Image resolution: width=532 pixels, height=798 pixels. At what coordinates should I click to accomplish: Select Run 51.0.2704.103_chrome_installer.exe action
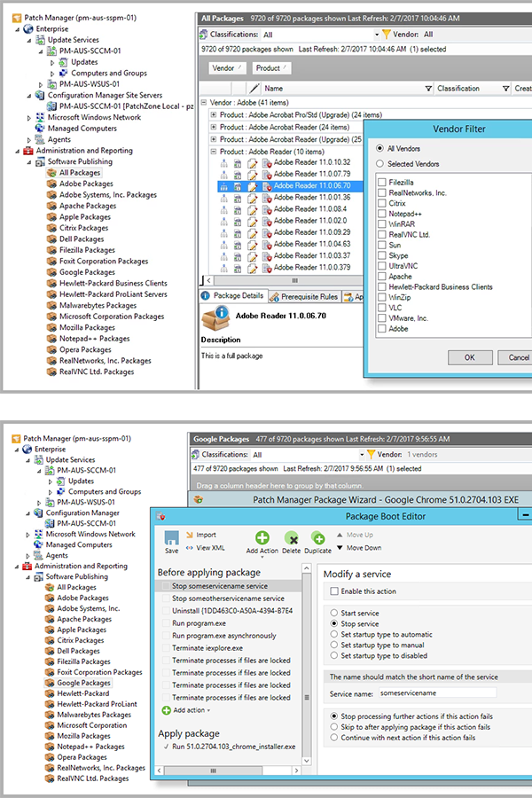tap(234, 747)
